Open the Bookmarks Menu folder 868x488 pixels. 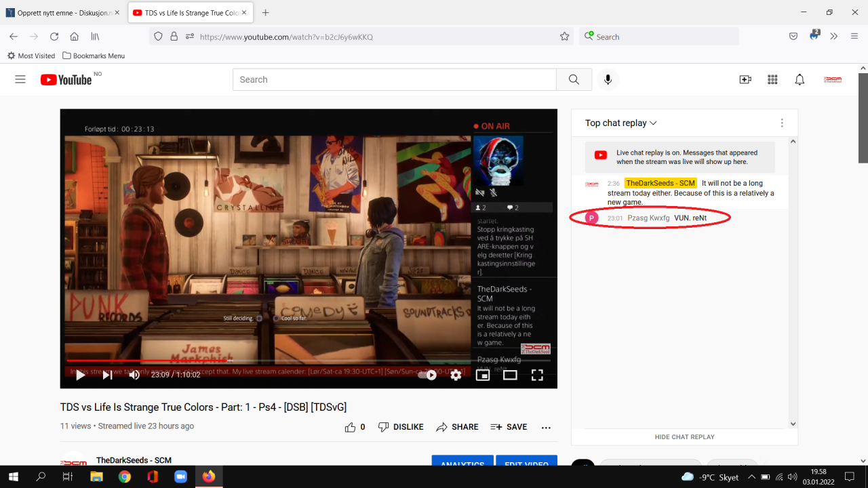94,56
